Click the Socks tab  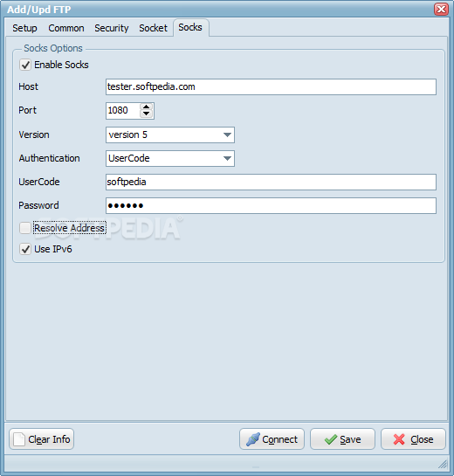(190, 27)
